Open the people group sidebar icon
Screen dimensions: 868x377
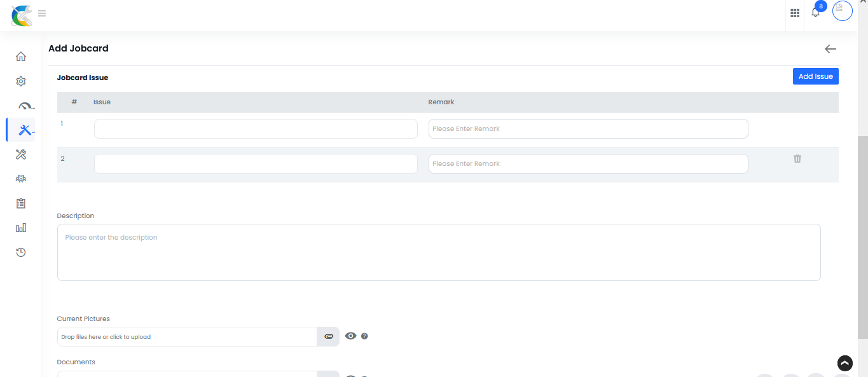[x=21, y=179]
